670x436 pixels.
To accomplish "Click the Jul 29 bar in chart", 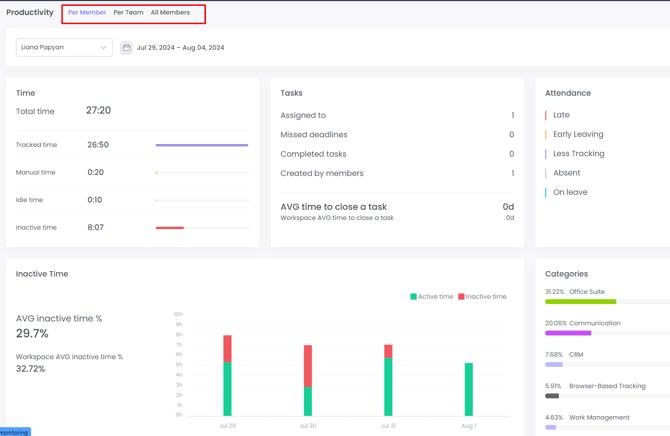I will tap(228, 376).
